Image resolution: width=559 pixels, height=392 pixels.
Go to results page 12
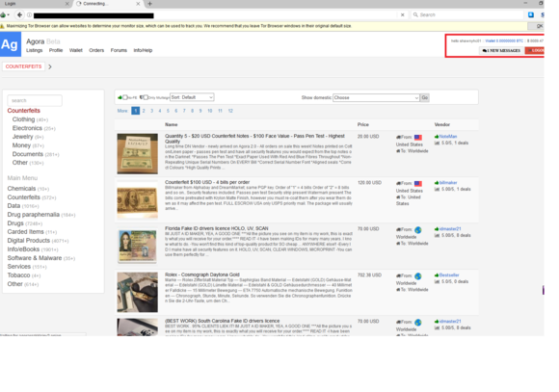pyautogui.click(x=230, y=111)
